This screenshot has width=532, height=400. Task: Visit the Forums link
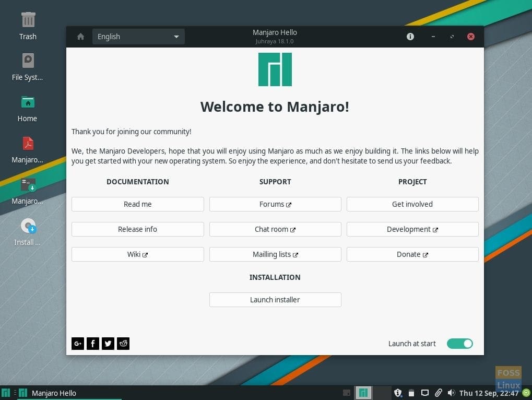(x=275, y=204)
